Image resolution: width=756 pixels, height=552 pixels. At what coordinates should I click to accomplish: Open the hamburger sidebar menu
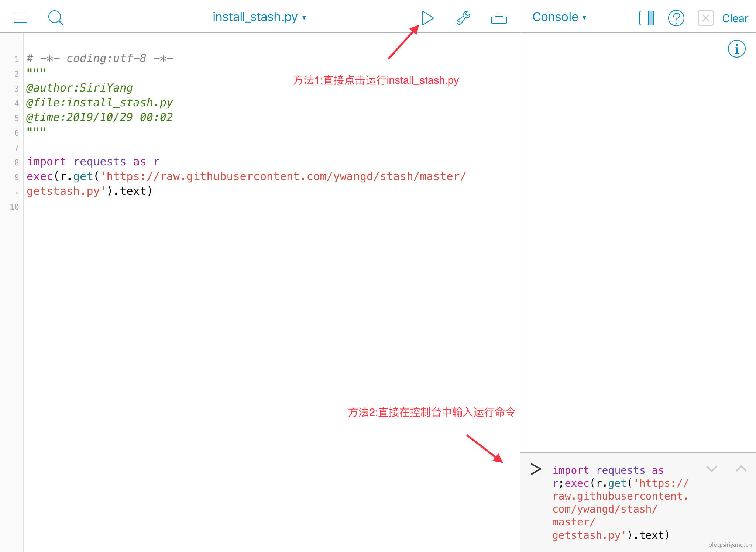(20, 18)
